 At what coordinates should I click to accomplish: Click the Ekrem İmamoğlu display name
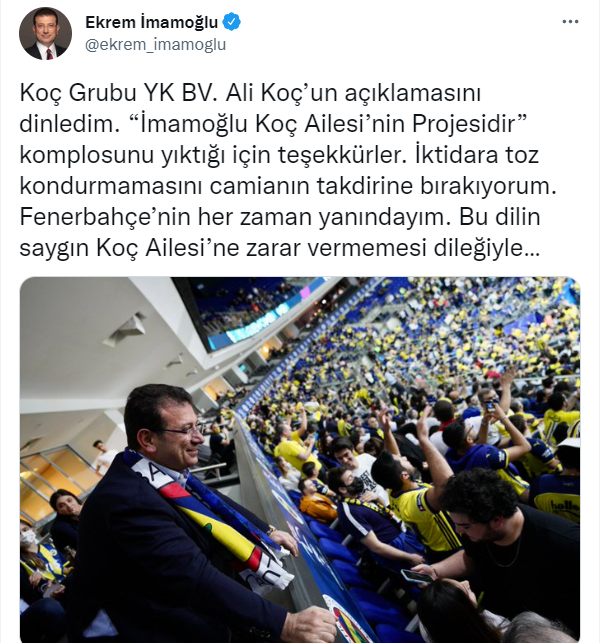pyautogui.click(x=151, y=22)
